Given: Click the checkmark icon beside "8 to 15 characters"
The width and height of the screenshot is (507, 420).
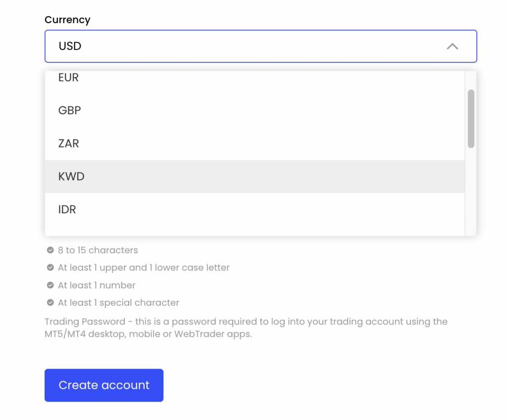Looking at the screenshot, I should click(x=50, y=250).
